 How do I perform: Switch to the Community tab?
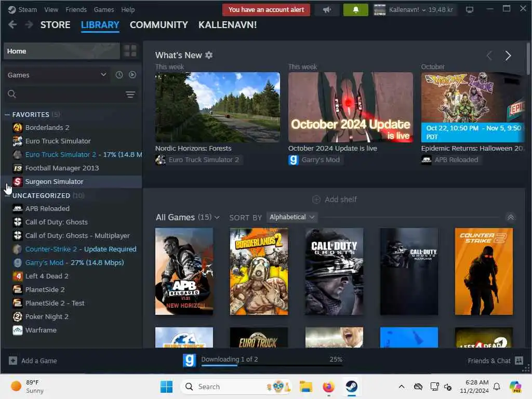pos(159,25)
